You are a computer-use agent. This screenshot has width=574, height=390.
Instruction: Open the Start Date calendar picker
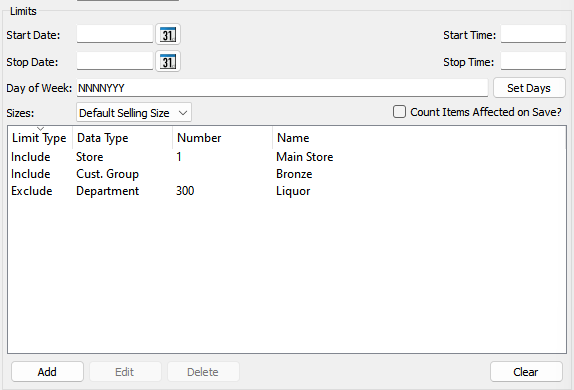point(168,35)
